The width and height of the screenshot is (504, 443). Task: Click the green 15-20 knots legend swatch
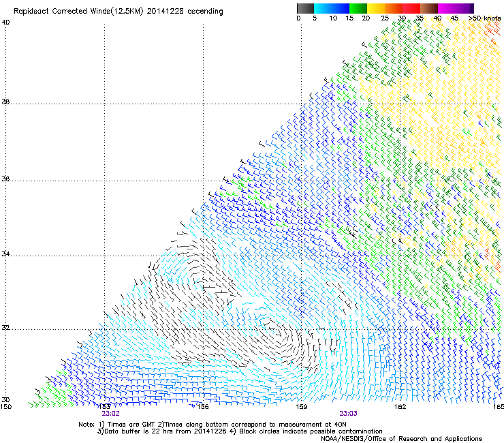pyautogui.click(x=358, y=8)
